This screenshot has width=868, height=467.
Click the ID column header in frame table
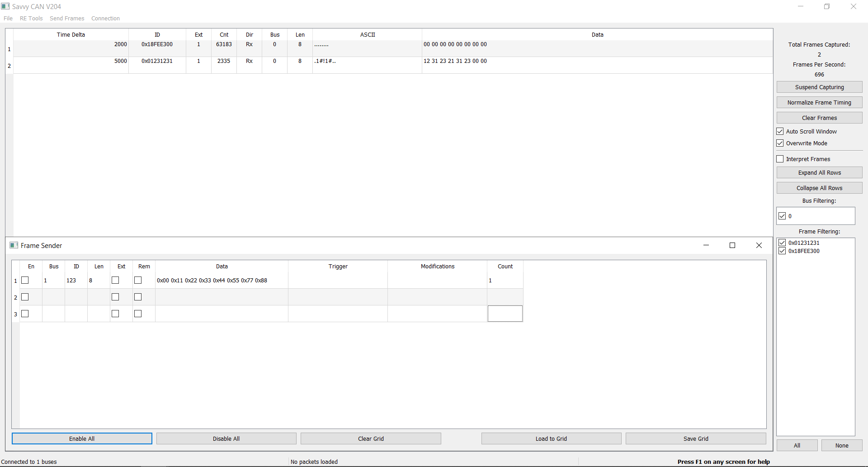pos(157,35)
